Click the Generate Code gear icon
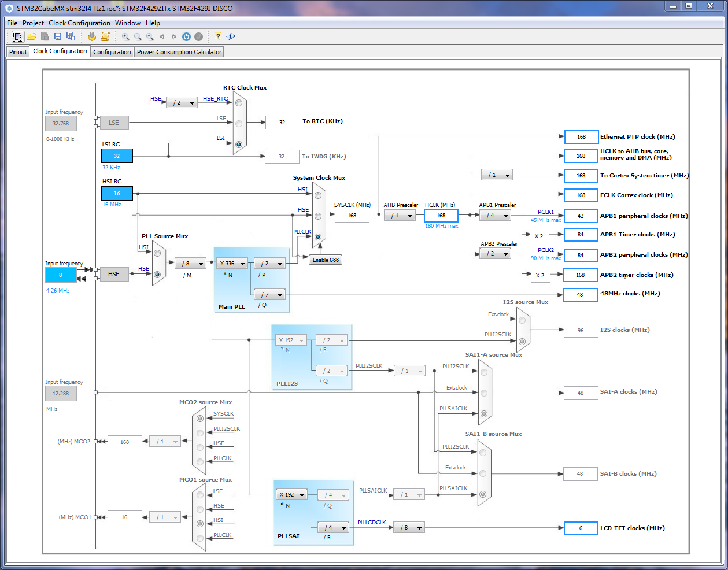Image resolution: width=728 pixels, height=570 pixels. point(92,36)
